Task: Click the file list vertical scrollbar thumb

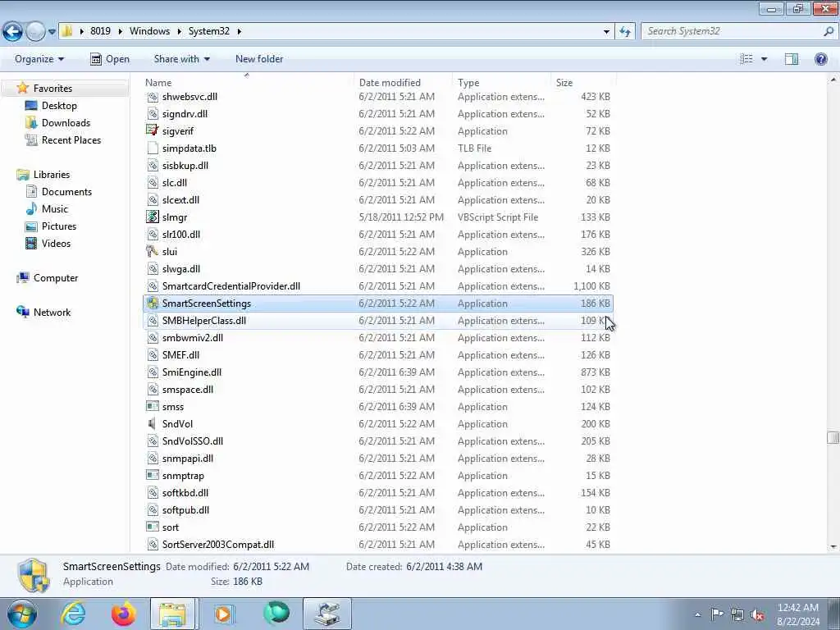Action: [833, 437]
